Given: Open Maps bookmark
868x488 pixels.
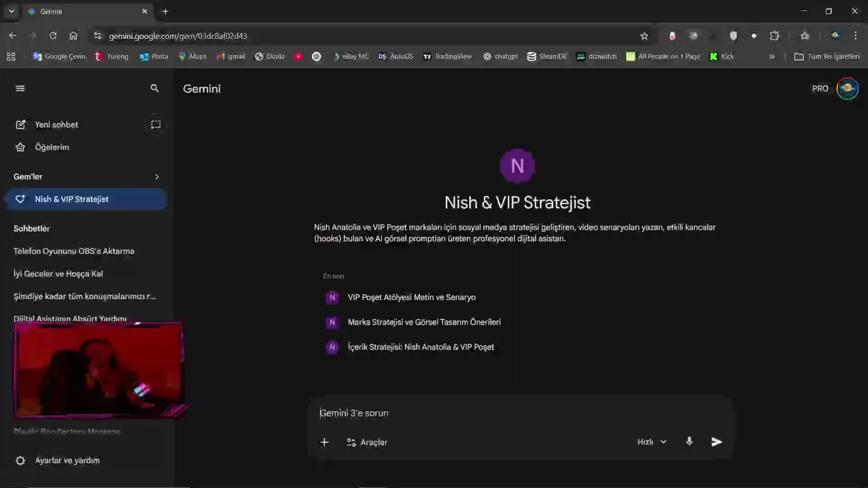Looking at the screenshot, I should click(x=192, y=57).
